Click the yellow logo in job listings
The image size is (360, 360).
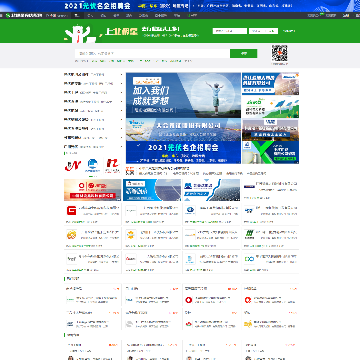click(x=248, y=324)
